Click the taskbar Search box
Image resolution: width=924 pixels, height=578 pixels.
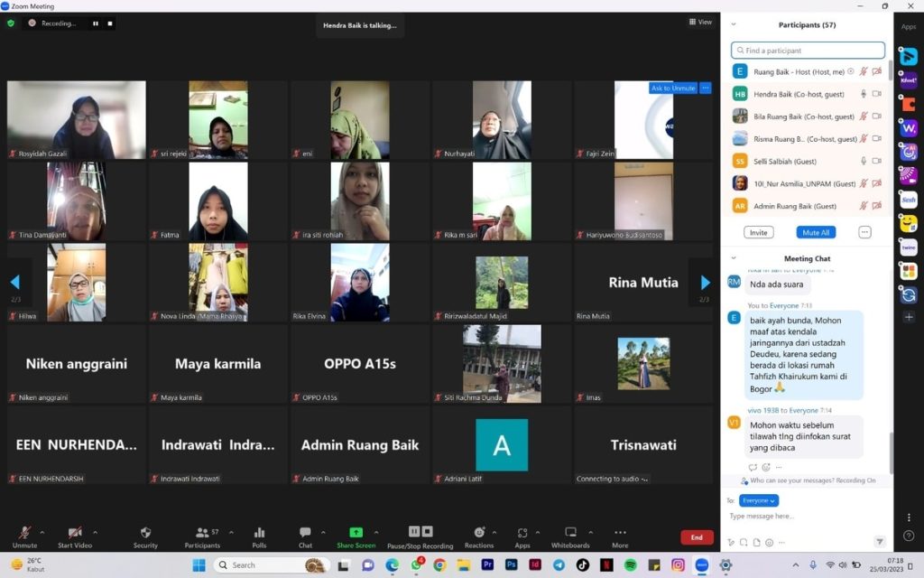tap(271, 565)
